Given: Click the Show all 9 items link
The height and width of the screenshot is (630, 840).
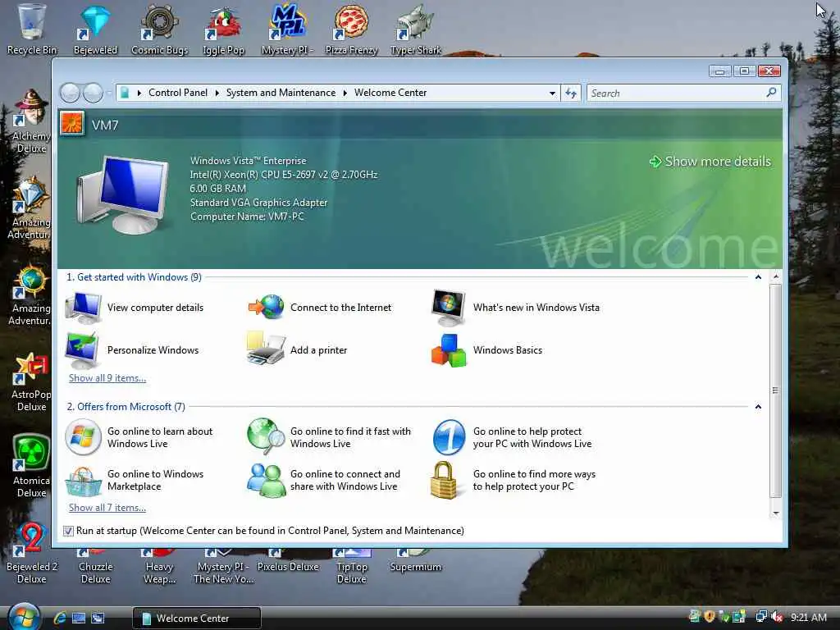Looking at the screenshot, I should point(107,377).
